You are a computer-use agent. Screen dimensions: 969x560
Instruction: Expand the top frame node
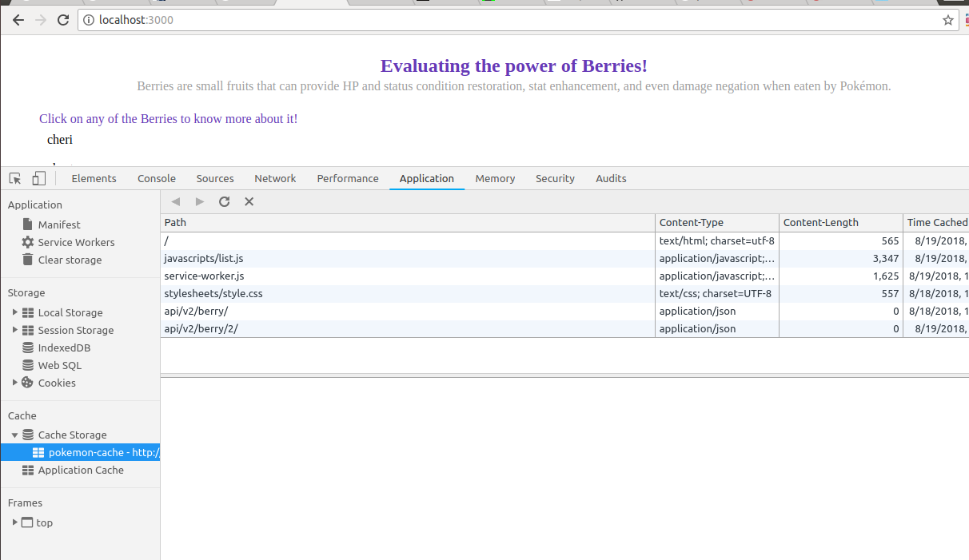coord(15,522)
